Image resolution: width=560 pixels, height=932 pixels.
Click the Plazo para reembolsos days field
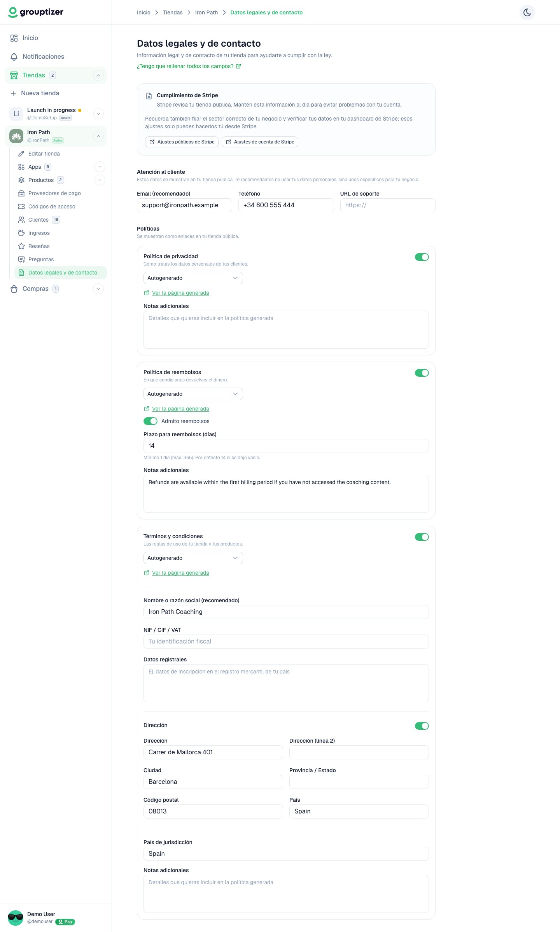[x=286, y=446]
